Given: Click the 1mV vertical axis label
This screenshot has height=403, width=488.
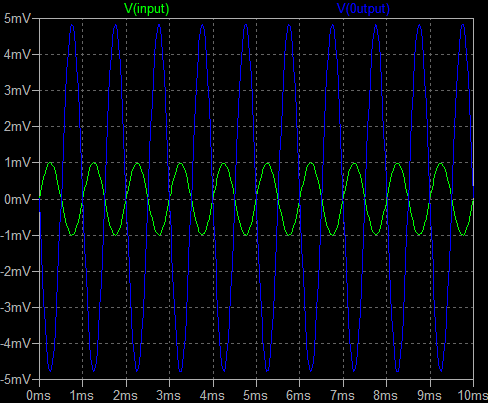Looking at the screenshot, I should click(17, 163).
